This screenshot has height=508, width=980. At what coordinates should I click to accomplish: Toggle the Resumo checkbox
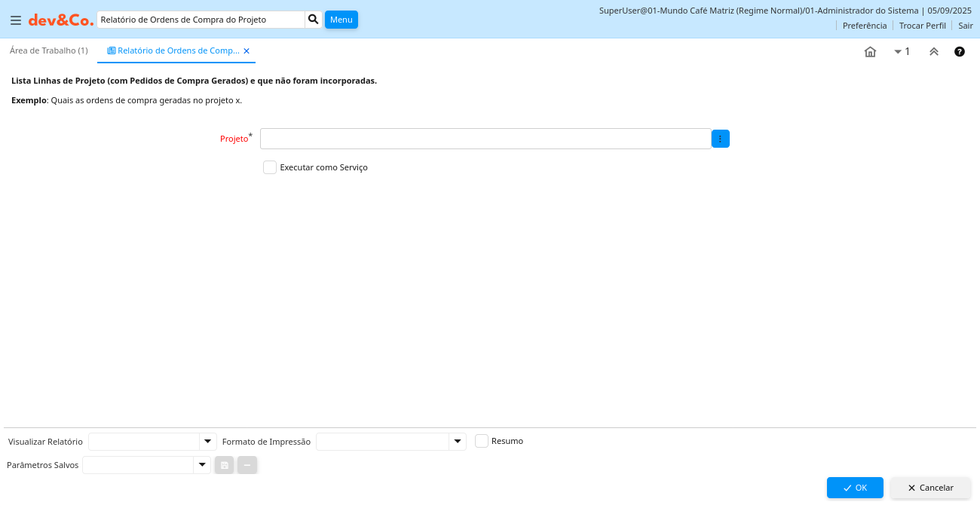(x=482, y=441)
